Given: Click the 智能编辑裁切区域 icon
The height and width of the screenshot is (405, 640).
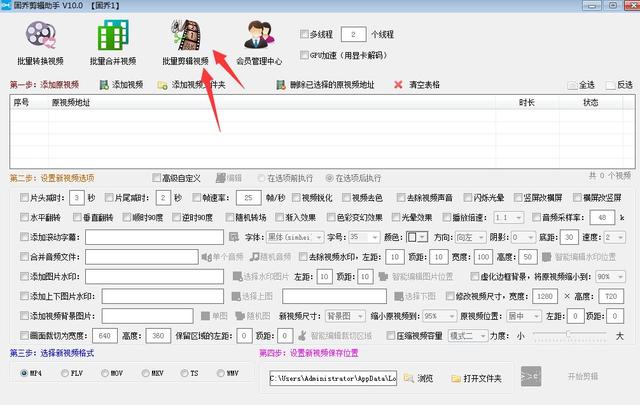Looking at the screenshot, I should (302, 336).
